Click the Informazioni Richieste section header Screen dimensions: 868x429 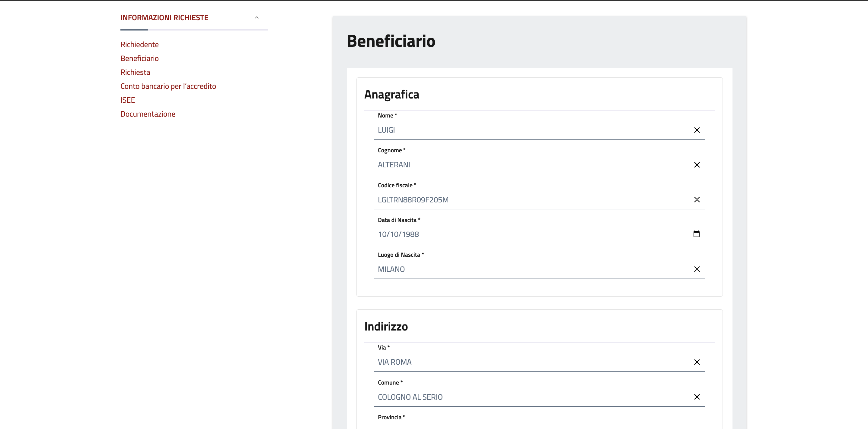click(x=164, y=18)
